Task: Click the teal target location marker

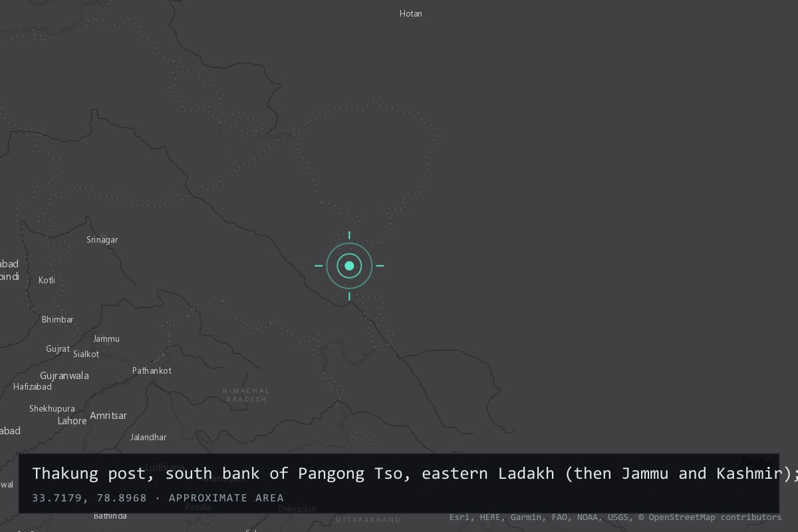Action: pyautogui.click(x=349, y=265)
